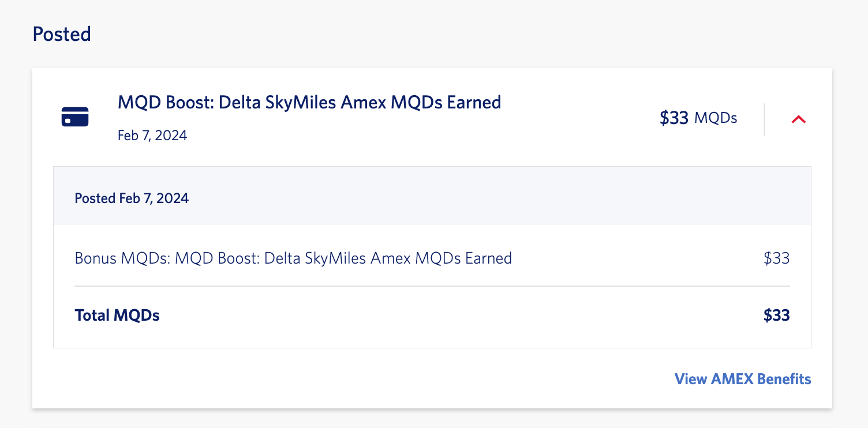
Task: Select the Posted section heading
Action: point(61,34)
